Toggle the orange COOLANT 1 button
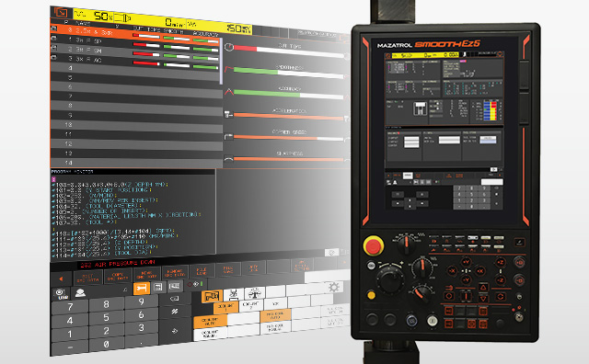This screenshot has width=589, height=364. (x=225, y=307)
